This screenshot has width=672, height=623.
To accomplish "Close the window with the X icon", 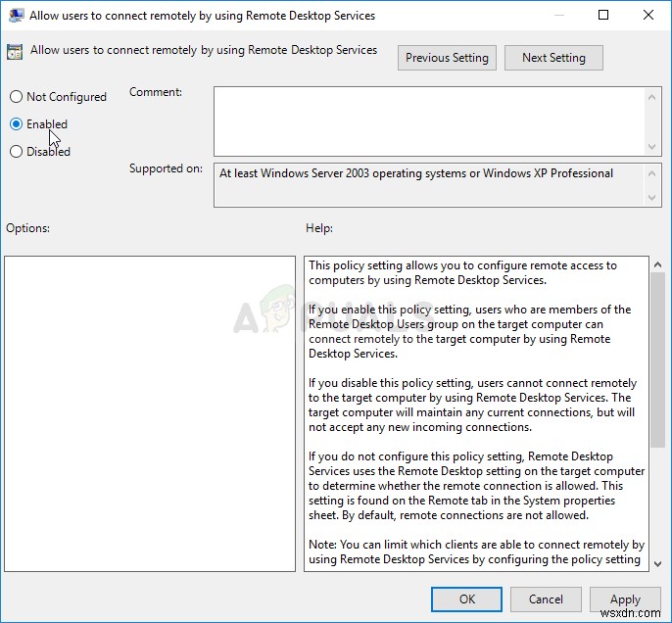I will [648, 15].
